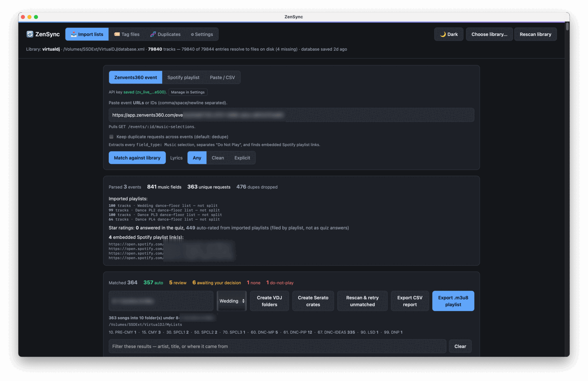Click Create VDJ folders button
Screen dimensions: 588x381
coord(269,301)
